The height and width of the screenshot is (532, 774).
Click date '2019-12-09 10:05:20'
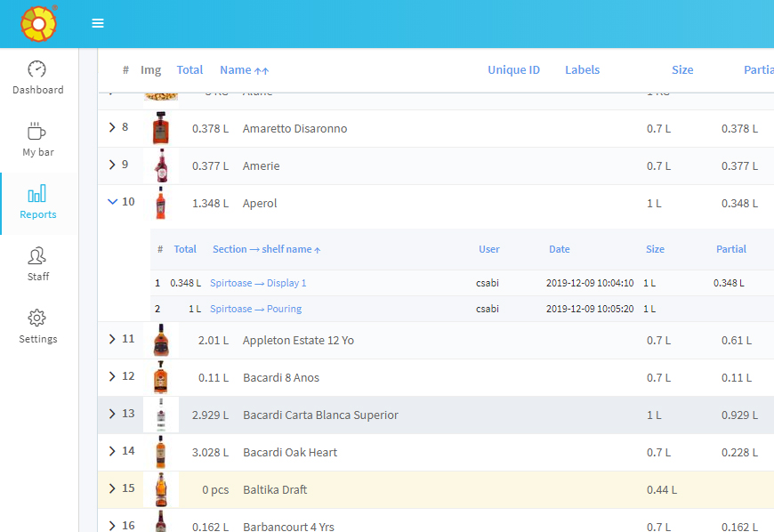click(x=589, y=309)
